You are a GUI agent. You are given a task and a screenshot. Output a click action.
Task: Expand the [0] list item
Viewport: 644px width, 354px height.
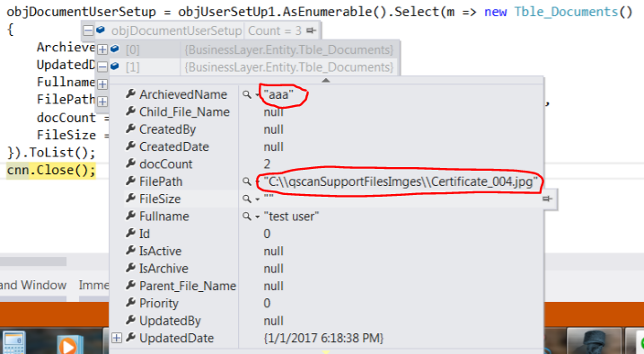(101, 49)
